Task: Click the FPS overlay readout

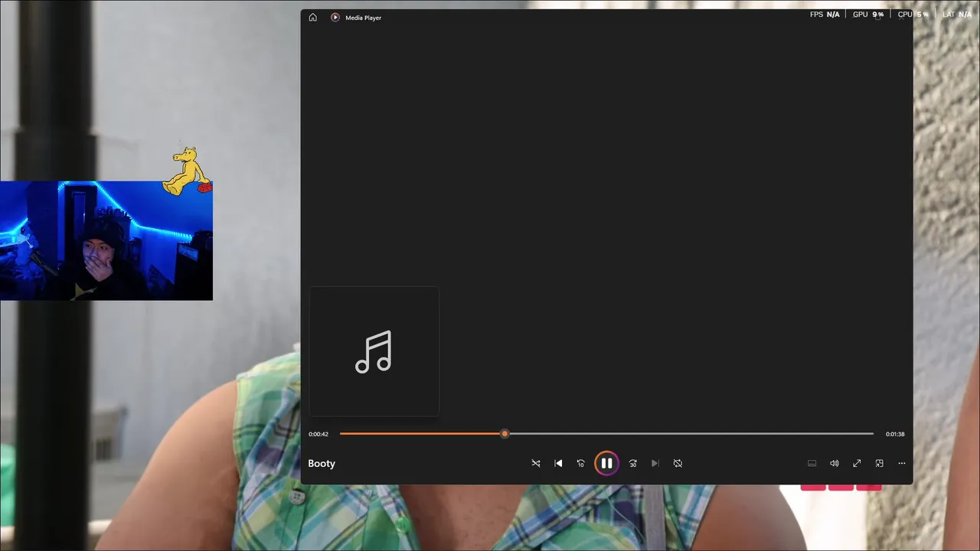Action: tap(825, 15)
